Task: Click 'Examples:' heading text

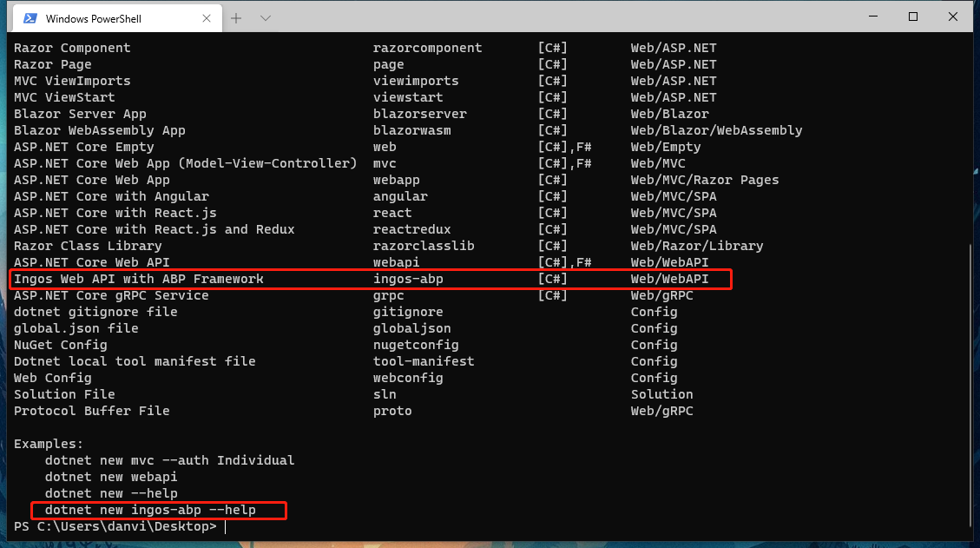Action: point(49,444)
